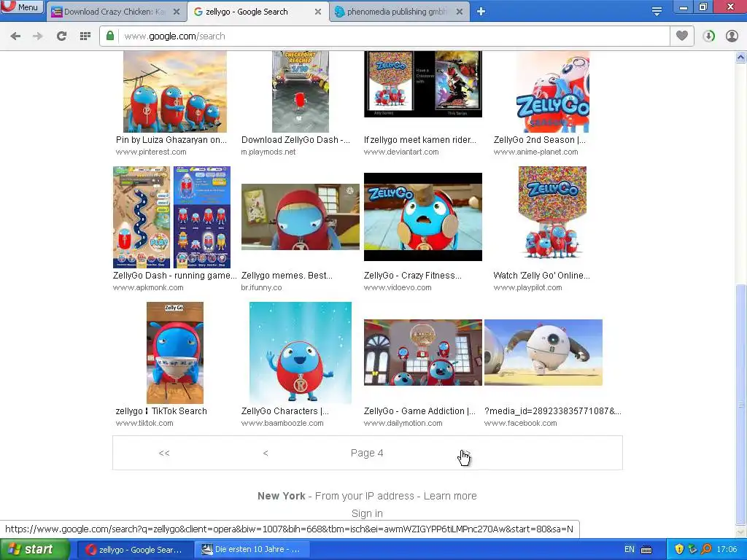Open ZellyGo Characters baamboozle thumbnail
This screenshot has width=747, height=560.
300,352
